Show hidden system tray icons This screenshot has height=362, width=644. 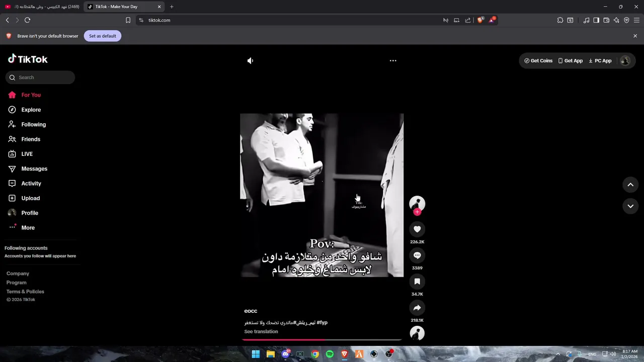click(557, 354)
